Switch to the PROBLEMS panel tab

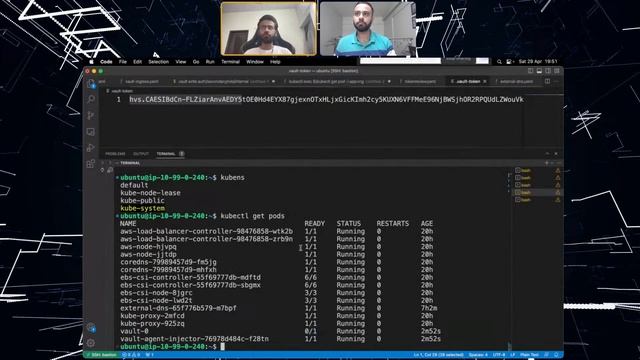click(115, 154)
